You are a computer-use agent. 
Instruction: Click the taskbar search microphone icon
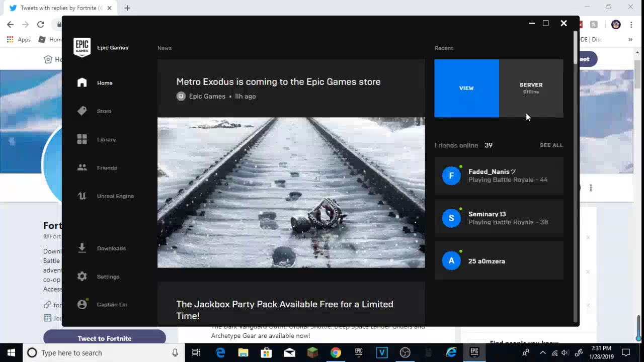point(175,353)
